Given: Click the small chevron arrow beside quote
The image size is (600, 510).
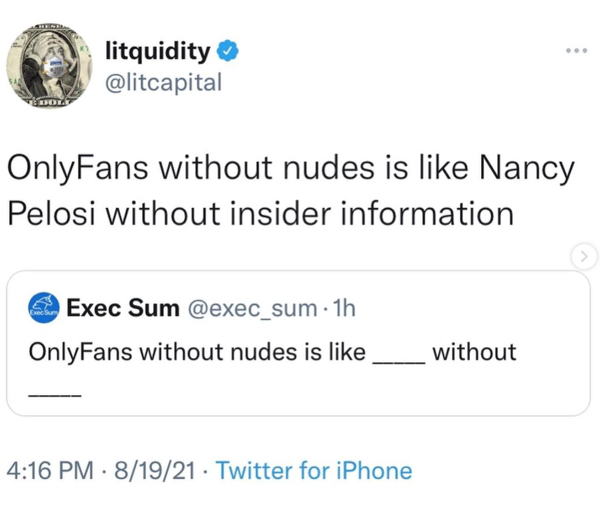Looking at the screenshot, I should 581,257.
